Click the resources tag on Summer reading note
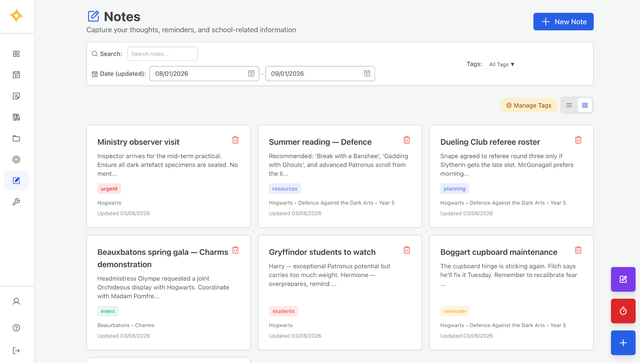 click(x=284, y=189)
